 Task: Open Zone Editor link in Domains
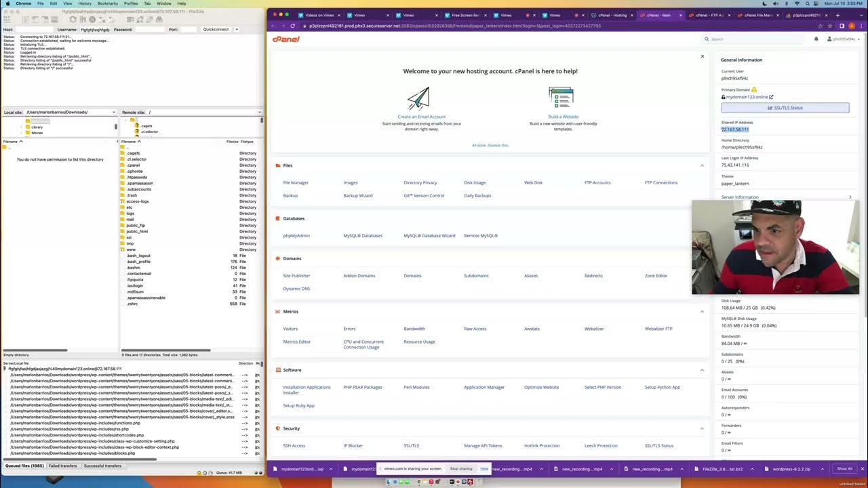pyautogui.click(x=656, y=276)
